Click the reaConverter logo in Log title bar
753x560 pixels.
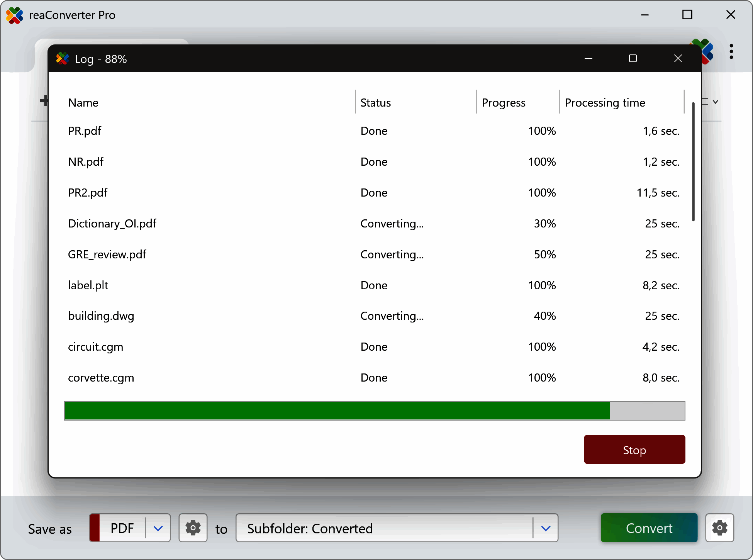[62, 59]
